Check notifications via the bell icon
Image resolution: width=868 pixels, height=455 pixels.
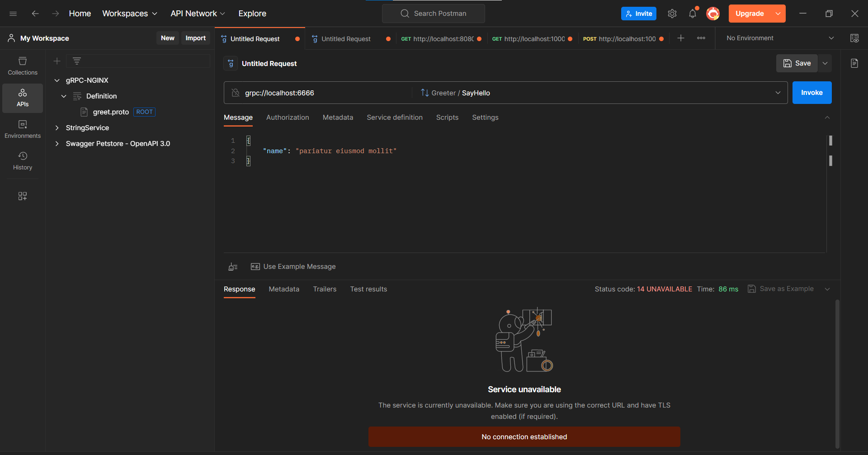point(692,14)
